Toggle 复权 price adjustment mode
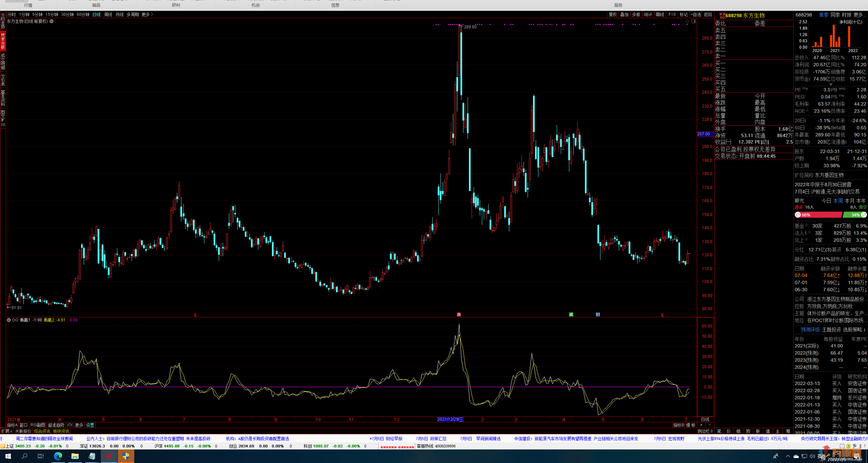The image size is (868, 463). click(x=613, y=14)
